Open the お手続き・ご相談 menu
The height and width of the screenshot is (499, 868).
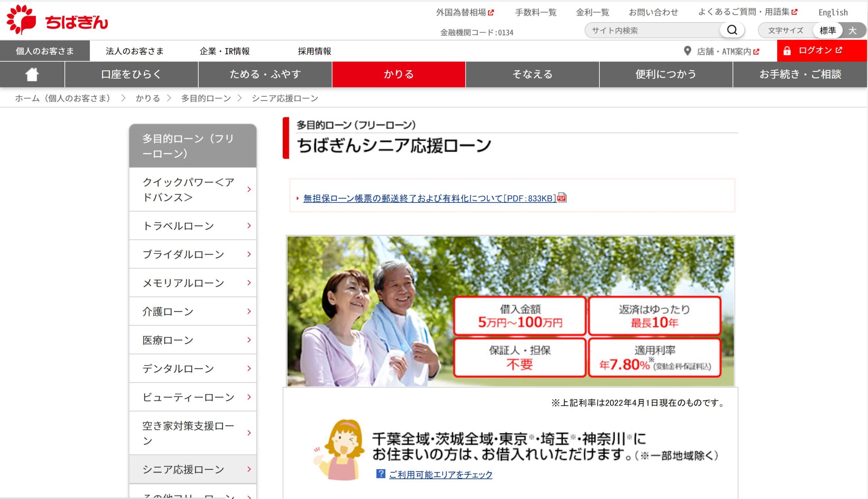click(x=800, y=74)
